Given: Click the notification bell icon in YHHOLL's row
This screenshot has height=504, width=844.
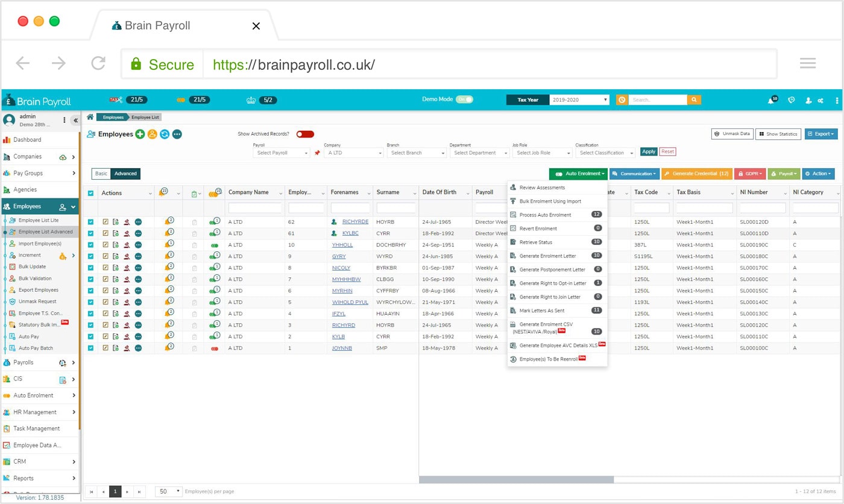Looking at the screenshot, I should point(168,245).
